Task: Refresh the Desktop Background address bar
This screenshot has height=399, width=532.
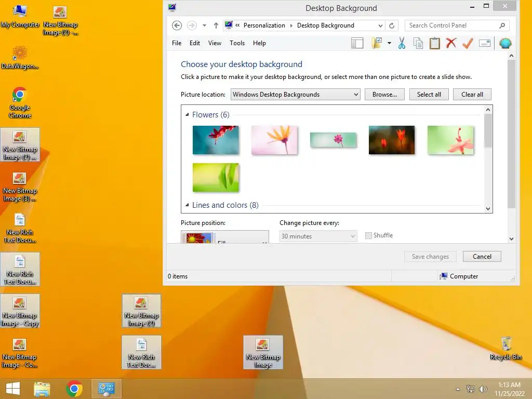Action: pyautogui.click(x=392, y=25)
